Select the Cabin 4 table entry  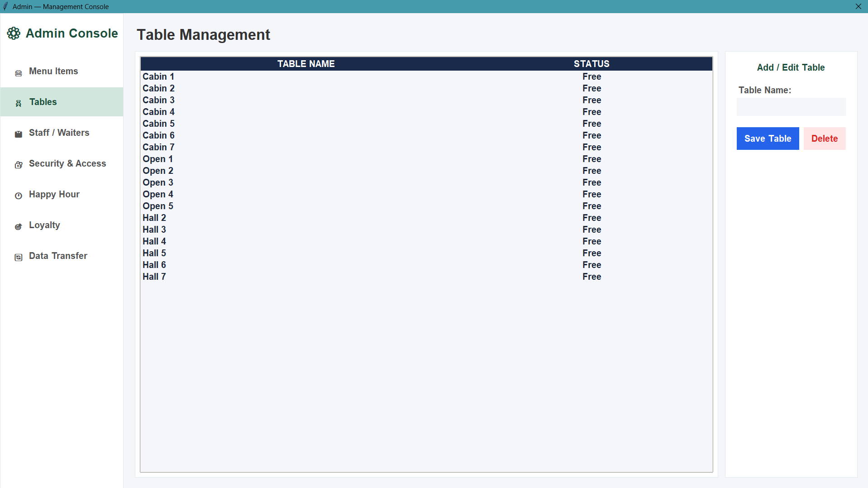coord(426,112)
